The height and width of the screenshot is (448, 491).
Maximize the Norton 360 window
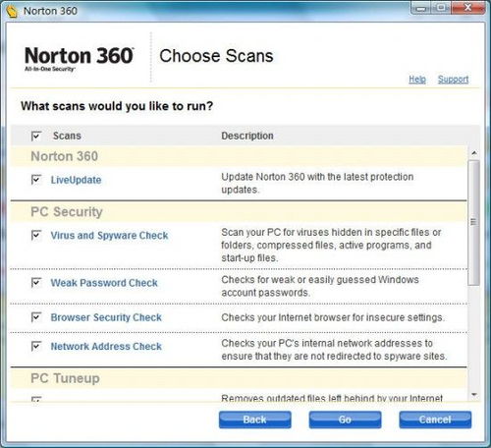(x=441, y=8)
